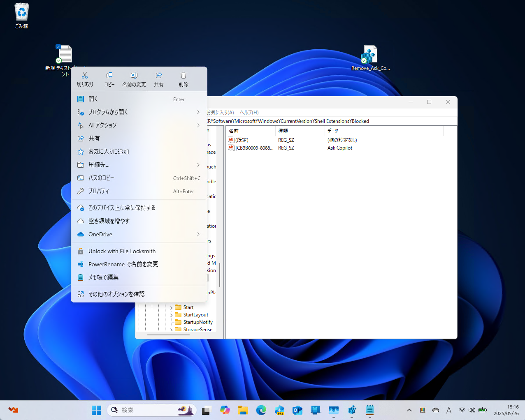Select このデバイス上に常に保持する
The width and height of the screenshot is (525, 420).
(139, 208)
